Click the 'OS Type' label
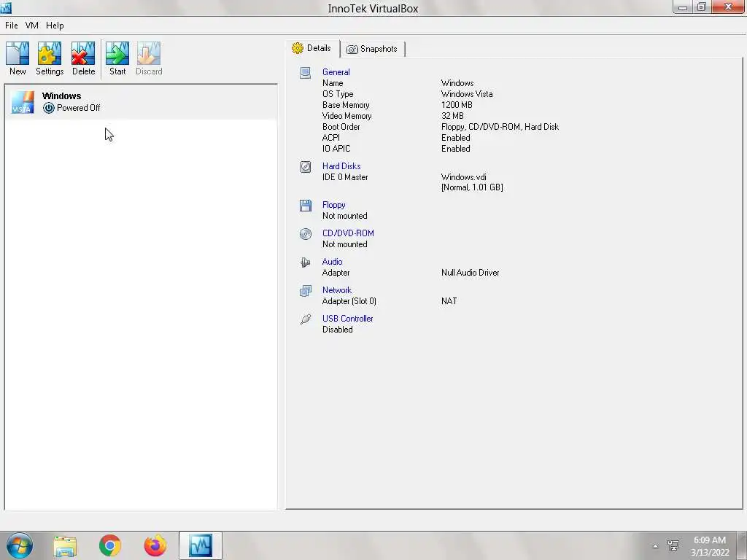Viewport: 747px width, 560px height. 338,94
